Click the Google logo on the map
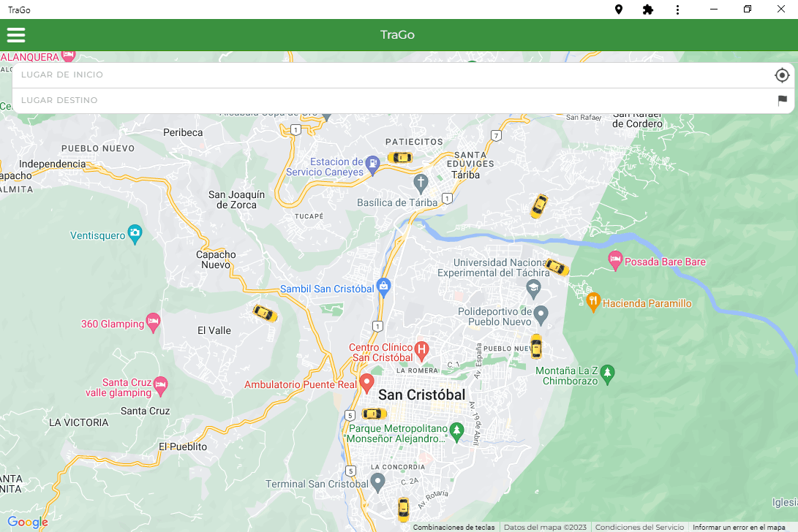 pyautogui.click(x=28, y=522)
